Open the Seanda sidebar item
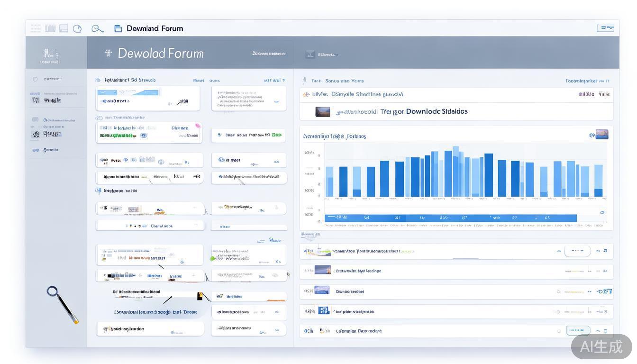 [50, 150]
